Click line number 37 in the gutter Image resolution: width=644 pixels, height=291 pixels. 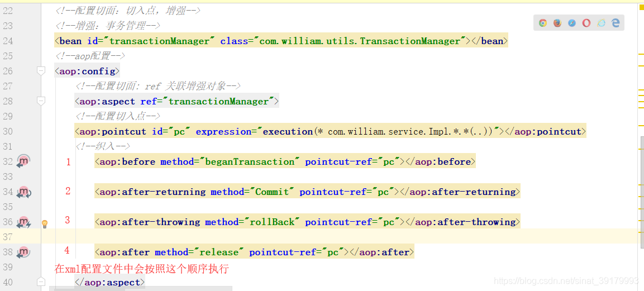coord(8,237)
